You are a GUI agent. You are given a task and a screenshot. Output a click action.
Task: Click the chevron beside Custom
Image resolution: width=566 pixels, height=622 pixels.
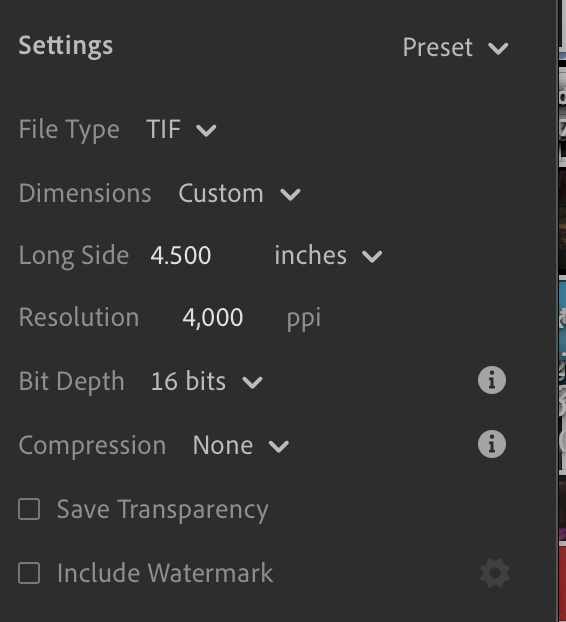(x=290, y=195)
